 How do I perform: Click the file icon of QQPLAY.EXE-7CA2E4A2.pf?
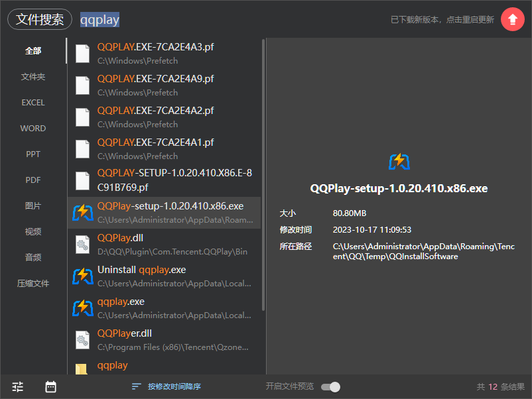(82, 117)
